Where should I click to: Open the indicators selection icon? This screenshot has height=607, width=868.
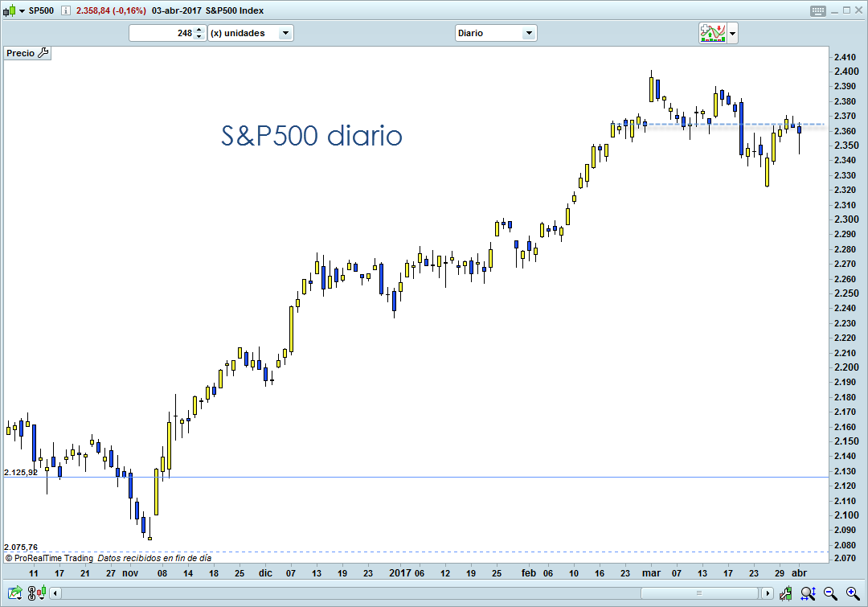(711, 33)
